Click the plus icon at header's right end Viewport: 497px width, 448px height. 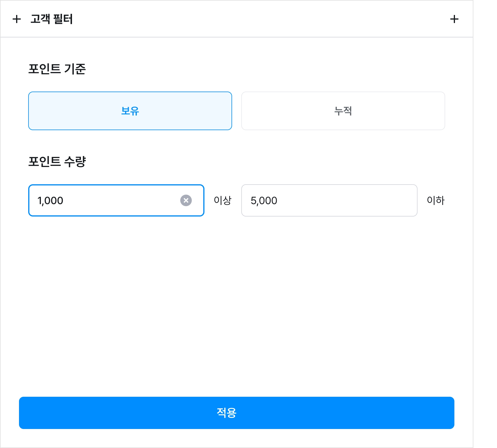[x=454, y=19]
